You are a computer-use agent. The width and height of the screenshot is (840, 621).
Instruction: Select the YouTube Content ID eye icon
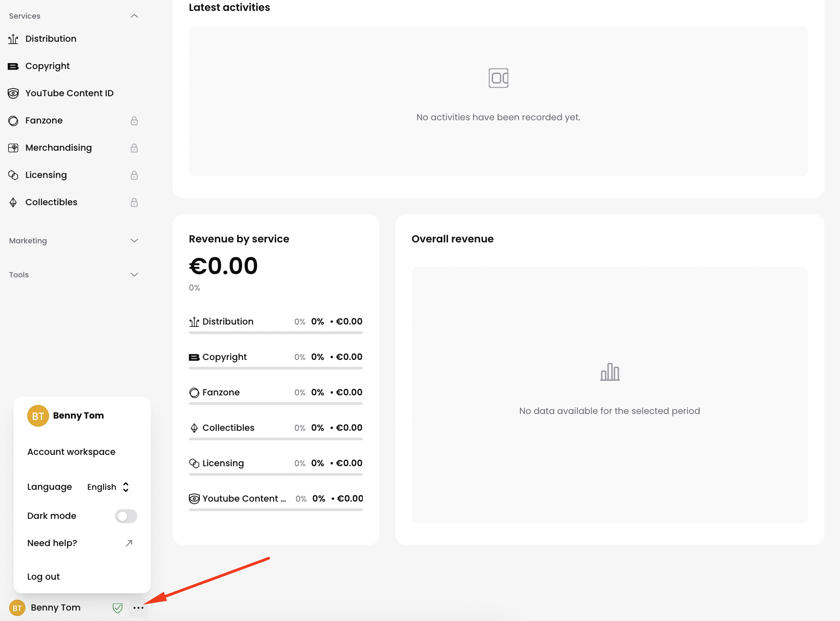13,94
